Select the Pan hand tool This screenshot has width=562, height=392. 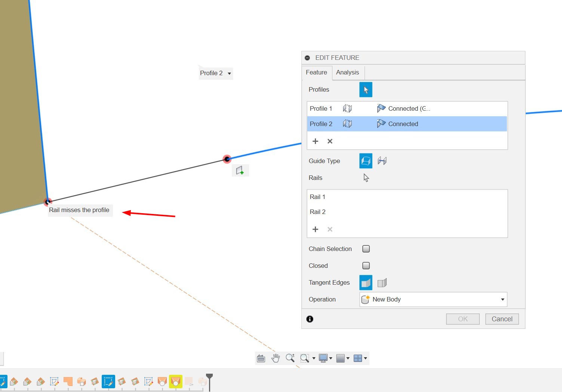(276, 358)
